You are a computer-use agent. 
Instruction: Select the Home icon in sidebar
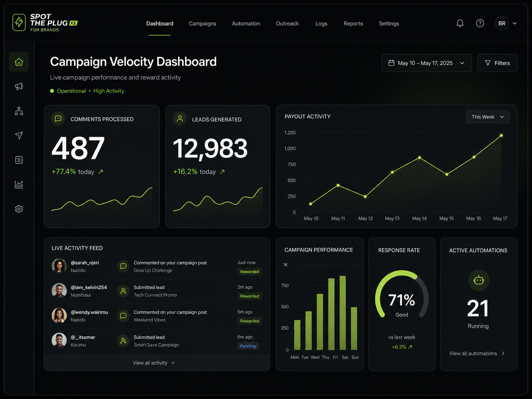click(x=19, y=62)
